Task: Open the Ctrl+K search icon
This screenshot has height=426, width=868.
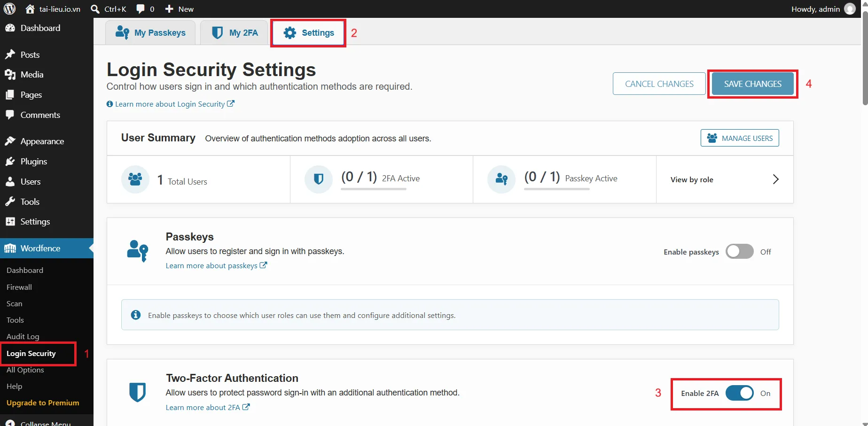Action: pos(95,9)
